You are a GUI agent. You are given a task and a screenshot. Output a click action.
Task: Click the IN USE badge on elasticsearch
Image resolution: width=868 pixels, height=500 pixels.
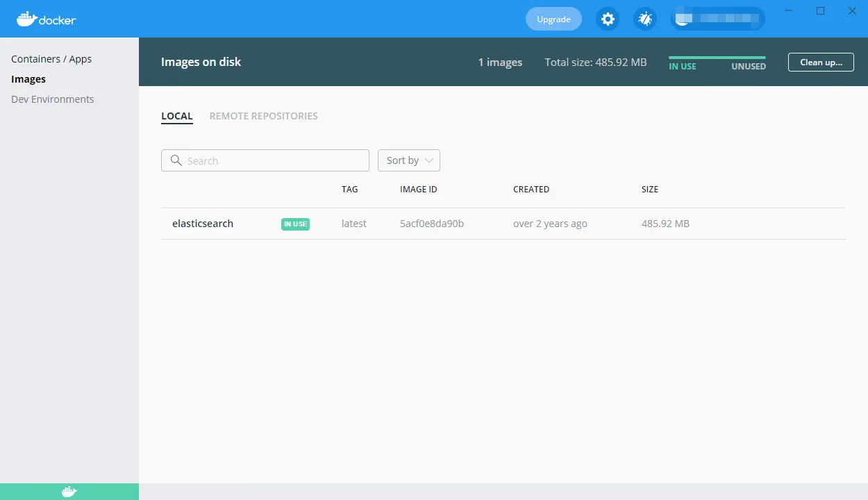[x=295, y=224]
